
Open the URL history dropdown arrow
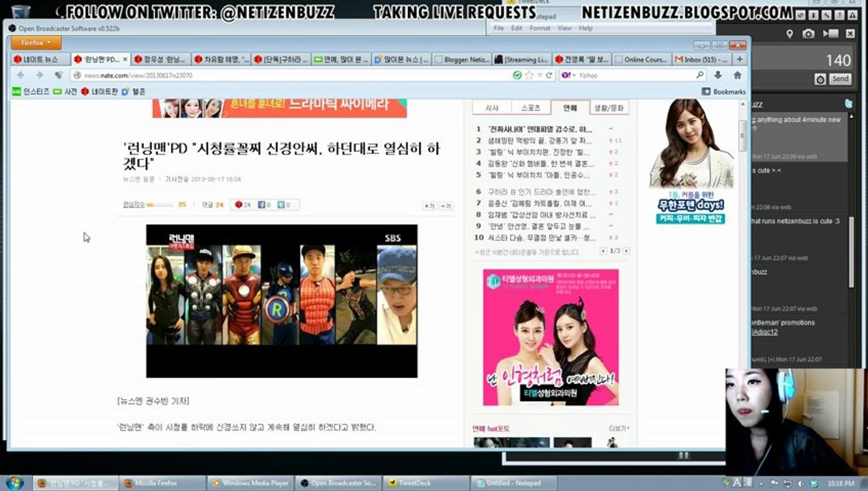pyautogui.click(x=538, y=75)
